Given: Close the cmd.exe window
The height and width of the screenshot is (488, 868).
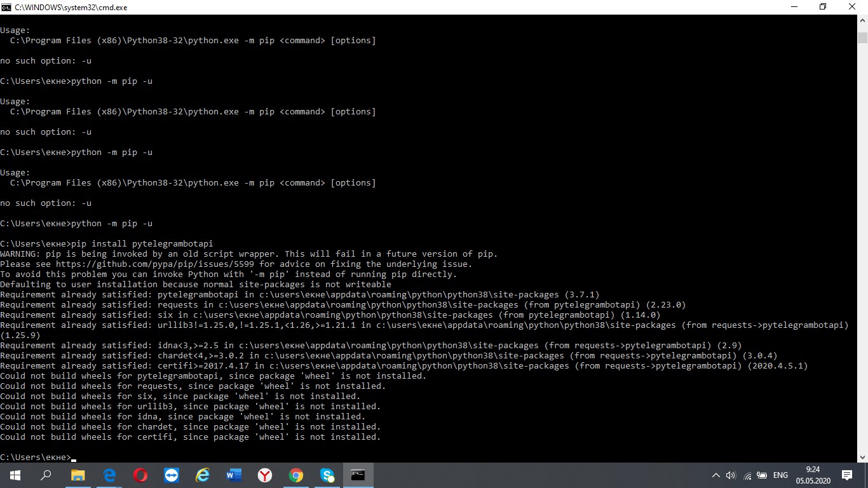Looking at the screenshot, I should [x=853, y=6].
